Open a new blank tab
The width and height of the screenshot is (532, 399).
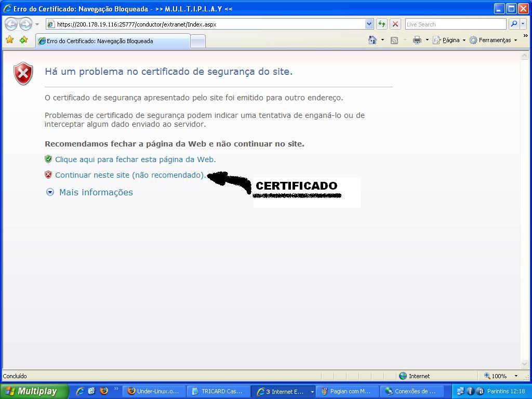coord(198,42)
